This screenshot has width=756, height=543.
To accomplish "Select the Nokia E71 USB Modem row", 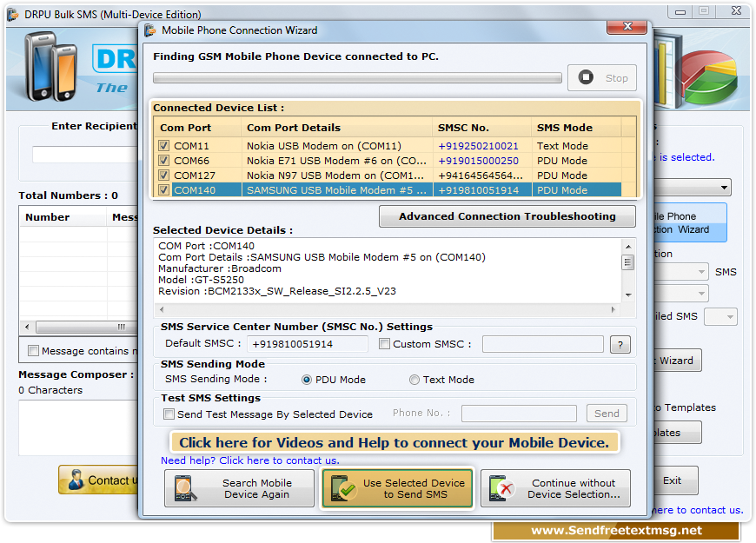I will 388,161.
